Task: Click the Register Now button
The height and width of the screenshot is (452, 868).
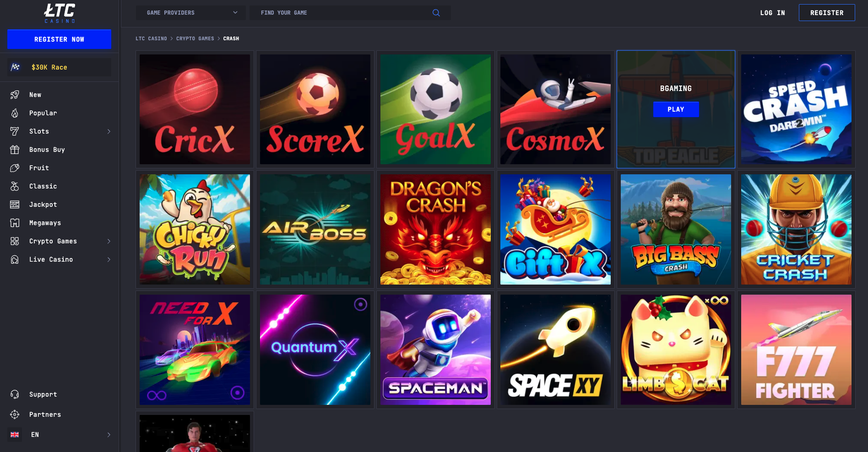Action: click(x=59, y=39)
